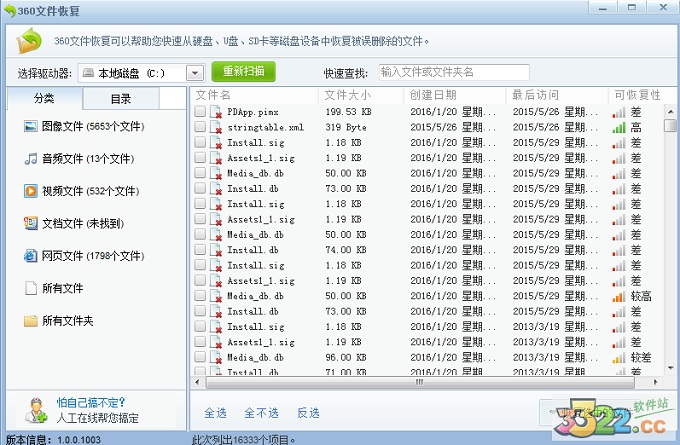
Task: Click the orange 较高 recoverability bars icon
Action: 618,297
